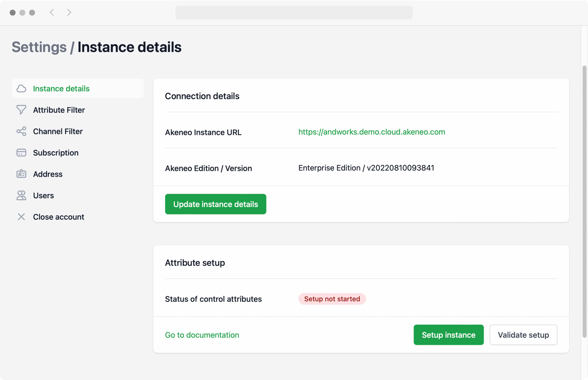Click the Validate setup button
The height and width of the screenshot is (380, 588).
(523, 335)
